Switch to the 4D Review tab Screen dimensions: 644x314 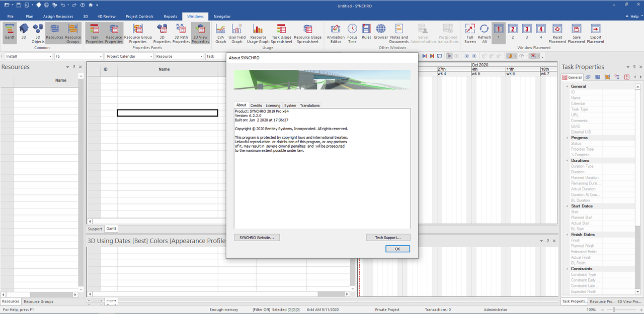pyautogui.click(x=106, y=17)
